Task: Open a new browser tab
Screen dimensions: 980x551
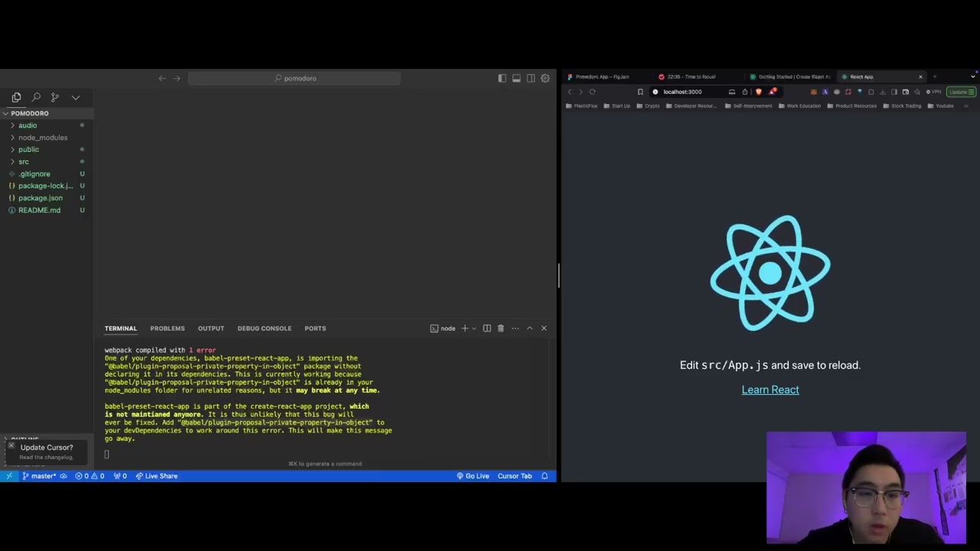Action: click(x=935, y=77)
